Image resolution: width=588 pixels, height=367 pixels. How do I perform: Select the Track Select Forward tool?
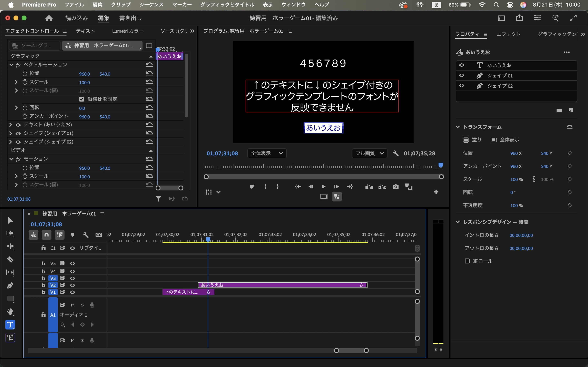pyautogui.click(x=10, y=233)
